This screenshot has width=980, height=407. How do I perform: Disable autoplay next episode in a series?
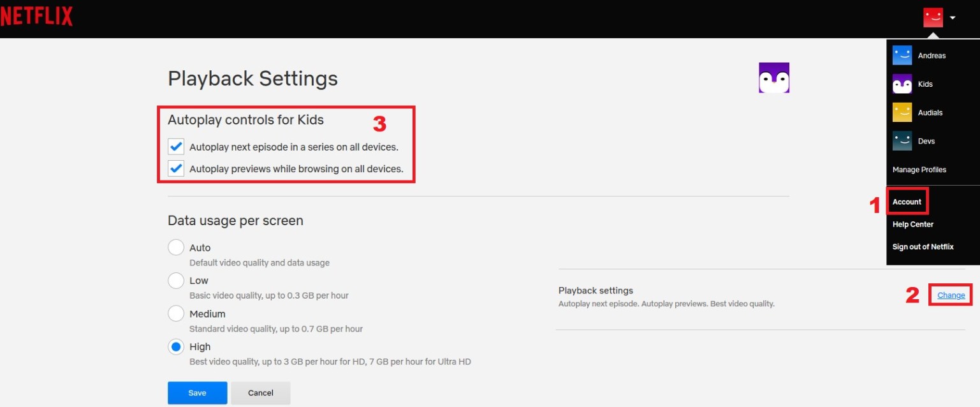coord(175,146)
